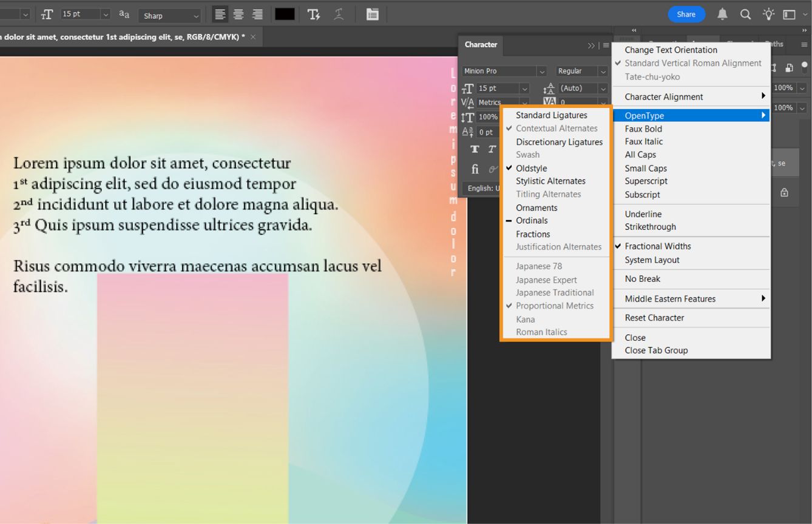Enable Faux Bold with the T icon
Viewport: 812px width, 524px height.
click(474, 149)
